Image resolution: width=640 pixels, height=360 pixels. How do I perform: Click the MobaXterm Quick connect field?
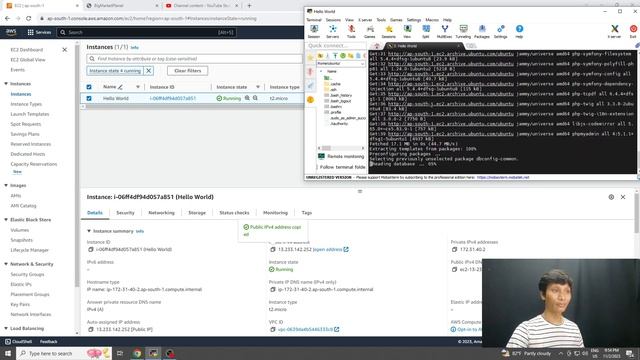tap(336, 46)
